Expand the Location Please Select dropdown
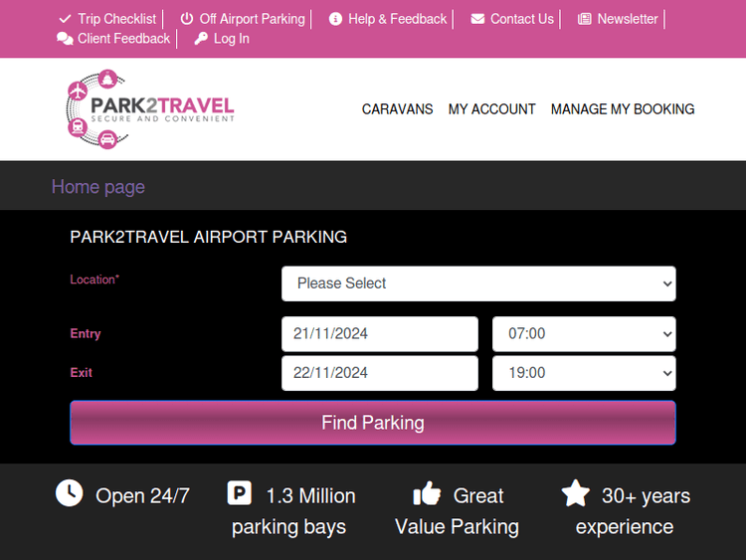The width and height of the screenshot is (746, 560). pyautogui.click(x=478, y=283)
